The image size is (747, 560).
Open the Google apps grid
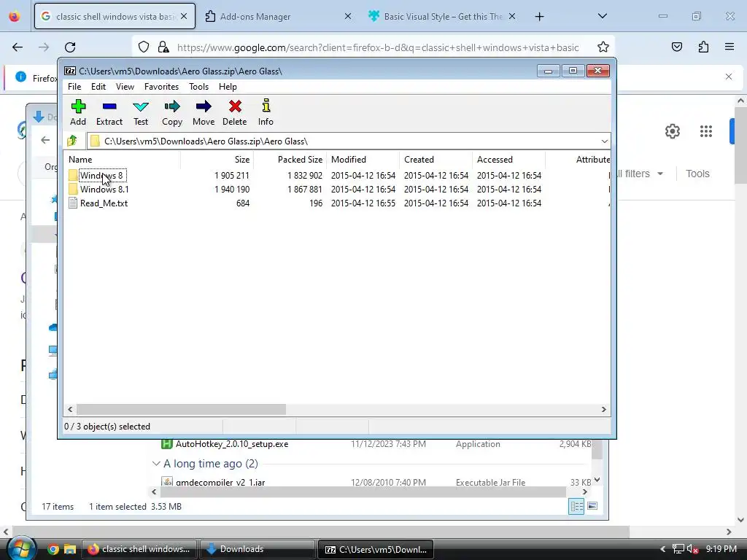pos(706,131)
